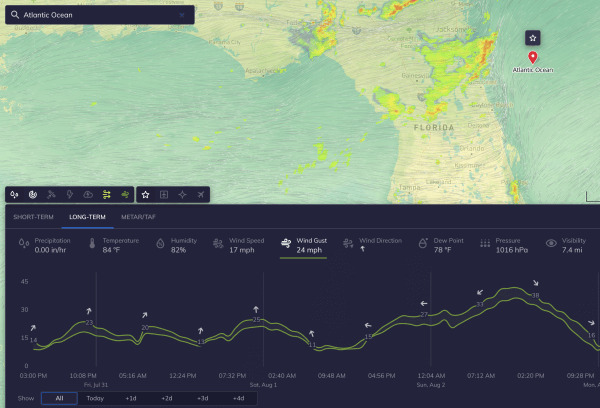Click the 1016 hPa pressure value
This screenshot has width=600, height=408.
pos(512,250)
